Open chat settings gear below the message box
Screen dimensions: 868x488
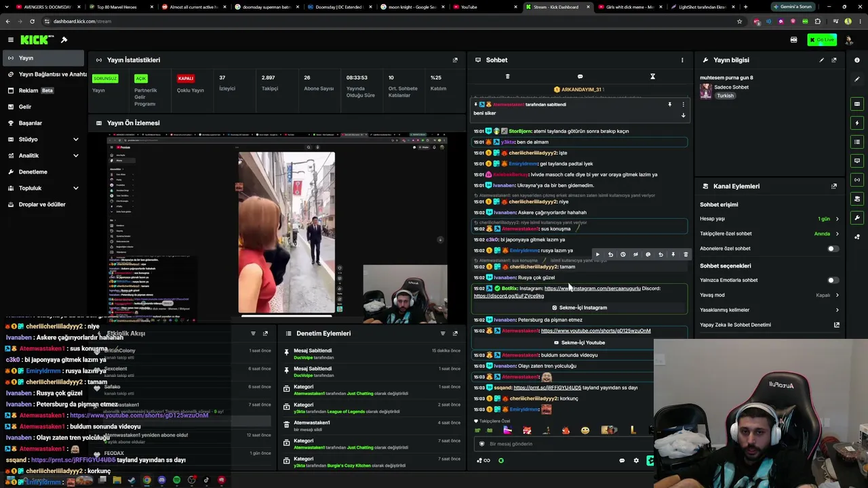[635, 461]
